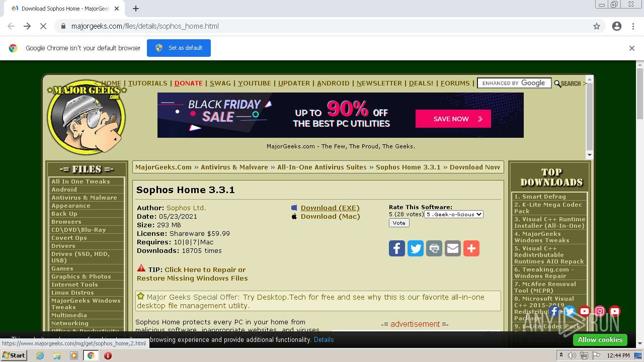Open the FORUMS nav item

pos(455,83)
